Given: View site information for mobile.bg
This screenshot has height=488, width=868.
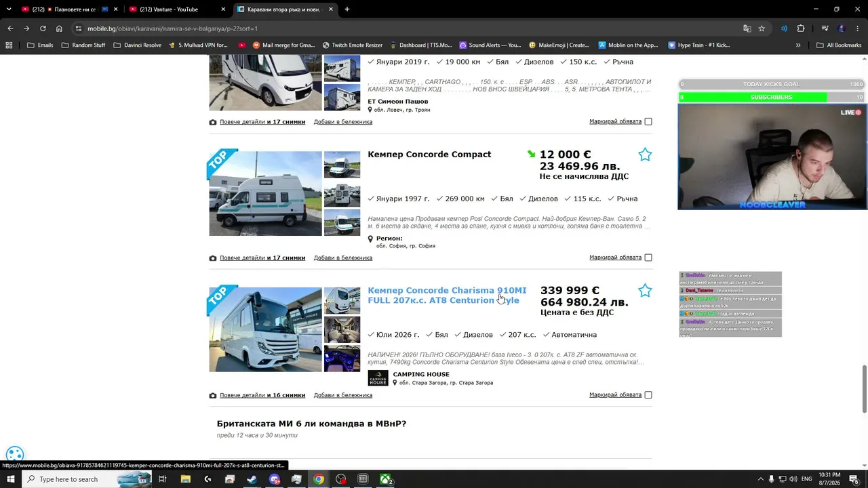Looking at the screenshot, I should tap(79, 28).
